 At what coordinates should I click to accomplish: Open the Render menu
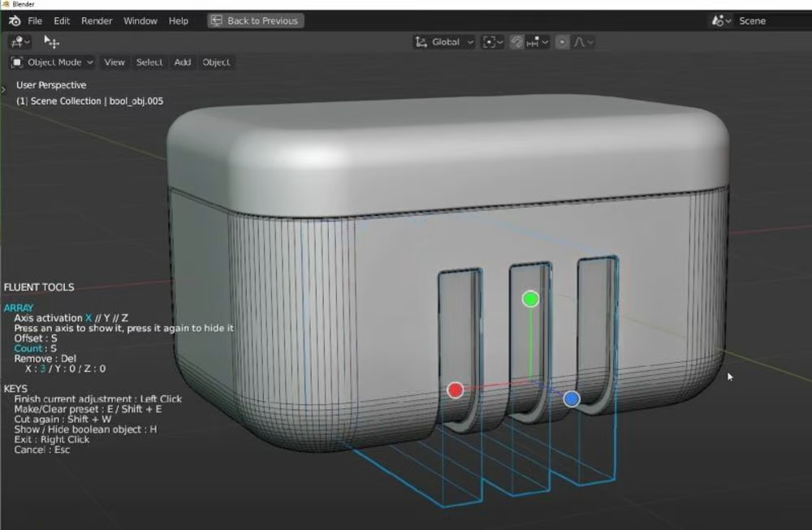tap(97, 21)
